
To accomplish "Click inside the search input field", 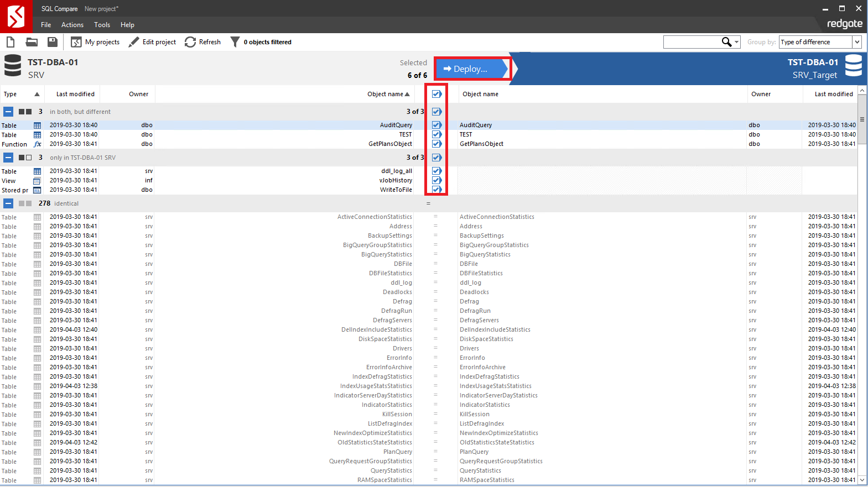I will tap(692, 42).
